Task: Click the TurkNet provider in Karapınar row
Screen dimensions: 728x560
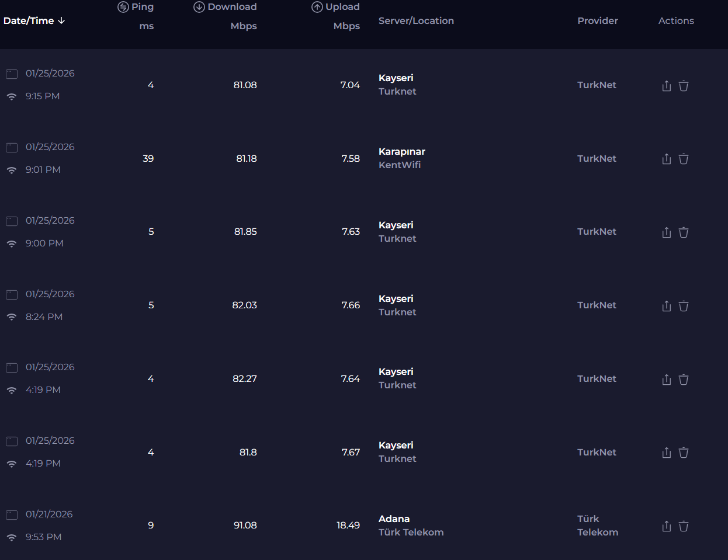Action: 597,158
